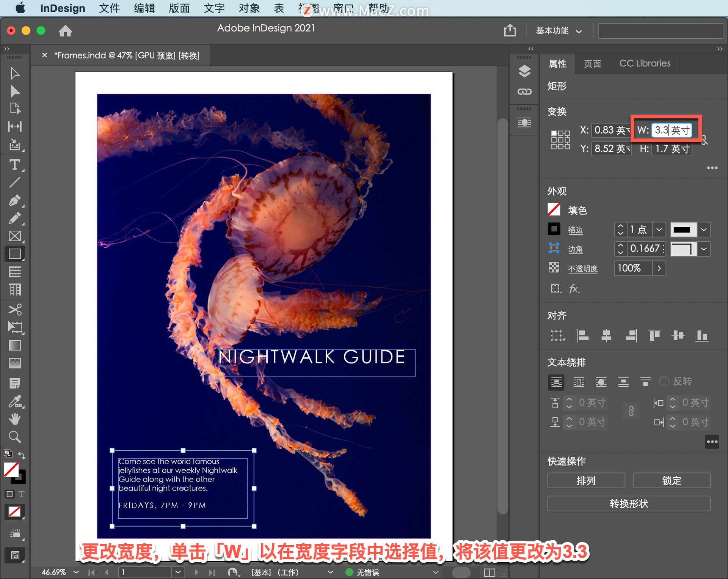
Task: Toggle constrain proportions link for width and height
Action: click(704, 140)
